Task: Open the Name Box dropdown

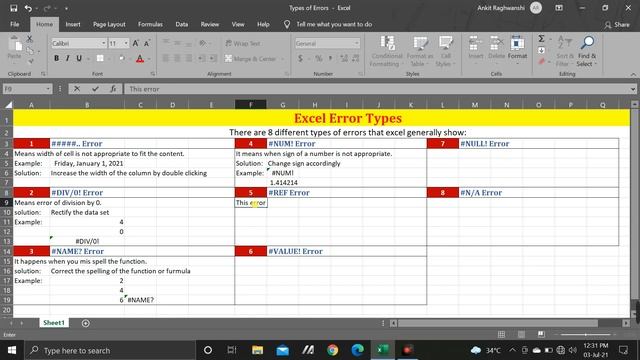Action: tap(48, 89)
